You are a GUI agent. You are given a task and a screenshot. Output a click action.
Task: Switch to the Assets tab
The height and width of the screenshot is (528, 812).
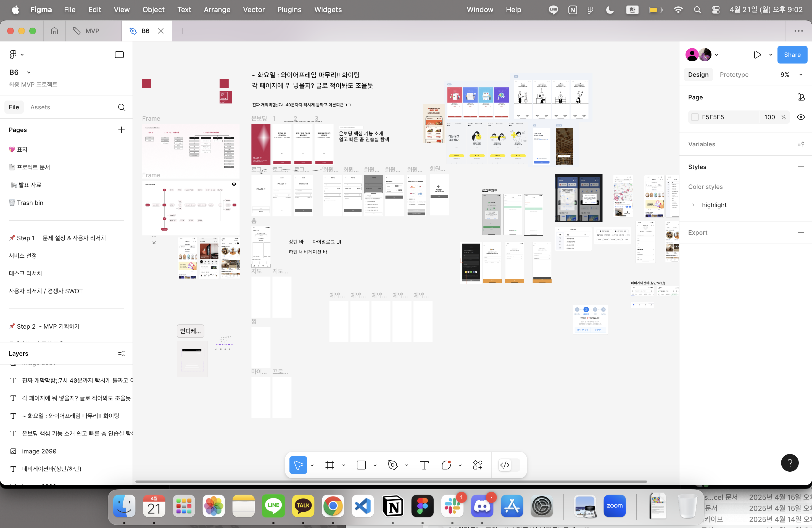40,107
